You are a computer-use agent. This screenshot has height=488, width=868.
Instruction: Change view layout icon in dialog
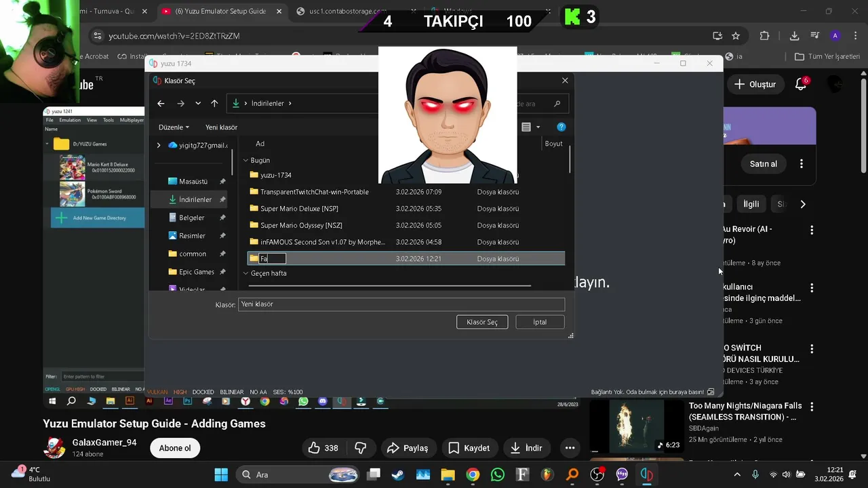coord(526,127)
